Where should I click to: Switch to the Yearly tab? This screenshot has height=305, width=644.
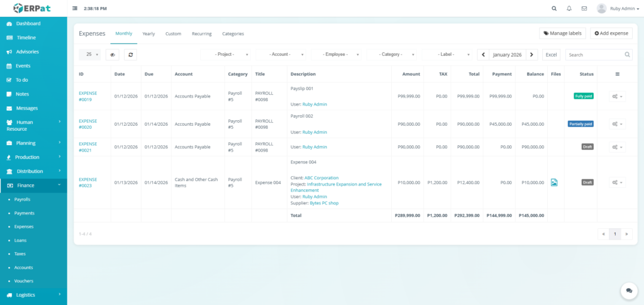(x=148, y=33)
